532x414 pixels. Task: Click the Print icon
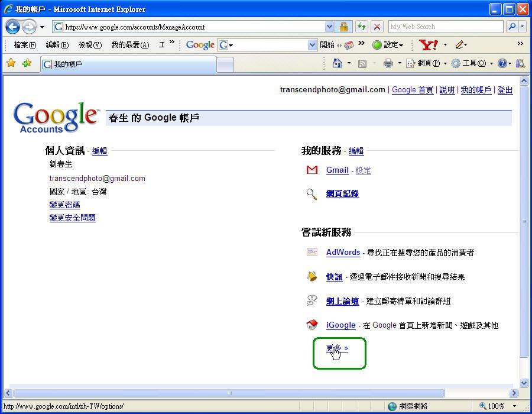388,63
